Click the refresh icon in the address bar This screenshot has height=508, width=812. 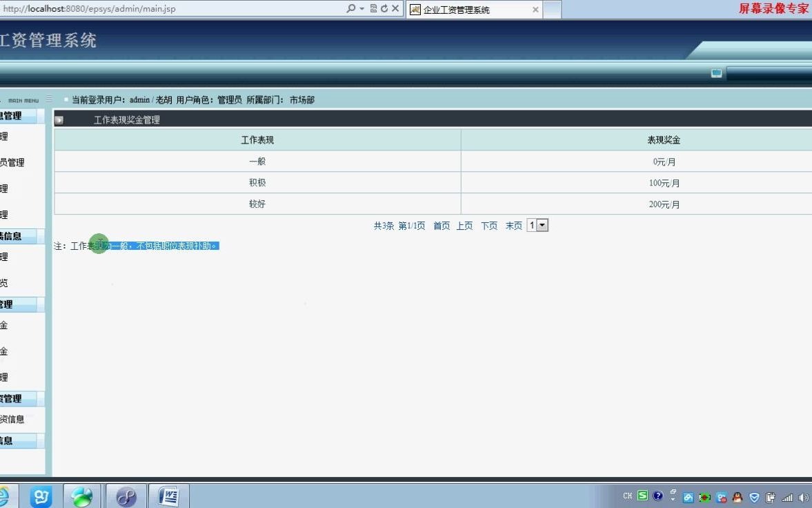(386, 8)
